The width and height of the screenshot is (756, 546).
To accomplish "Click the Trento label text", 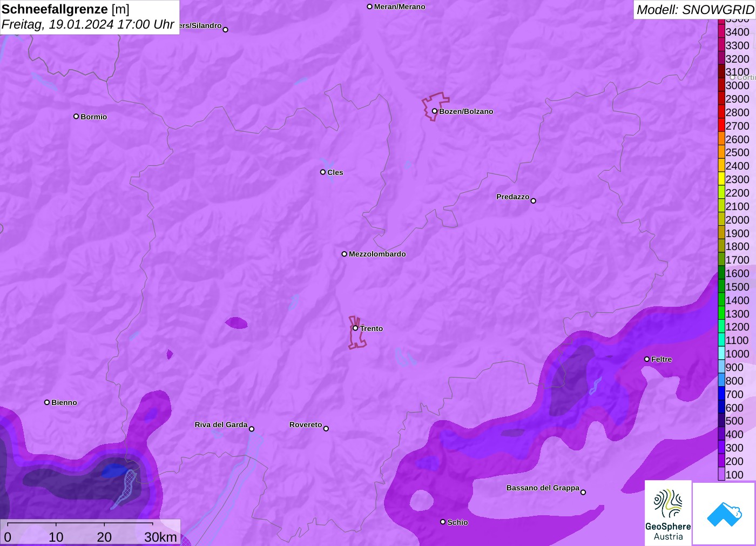I will (372, 328).
